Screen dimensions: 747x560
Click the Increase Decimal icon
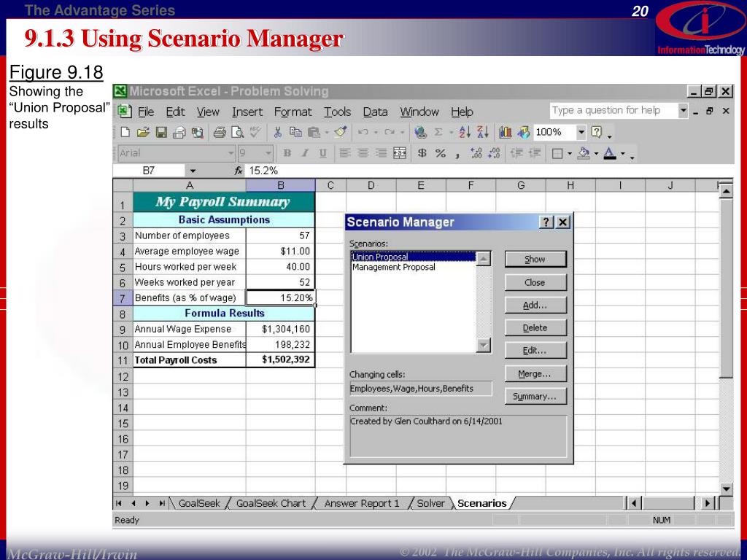tap(476, 153)
